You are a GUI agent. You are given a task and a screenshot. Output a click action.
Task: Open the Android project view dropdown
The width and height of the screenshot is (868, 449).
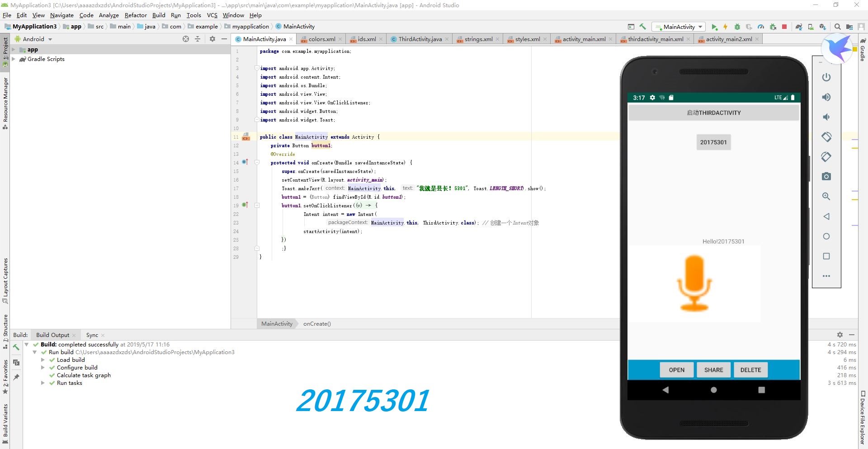pos(33,39)
